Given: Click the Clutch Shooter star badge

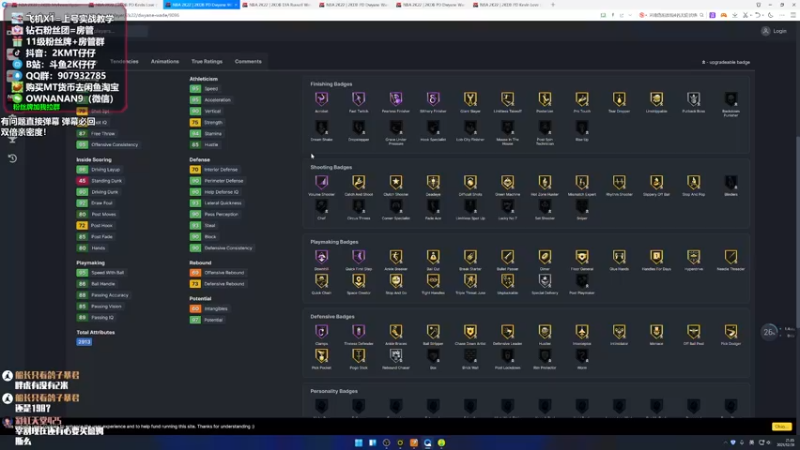Looking at the screenshot, I should coord(396,182).
